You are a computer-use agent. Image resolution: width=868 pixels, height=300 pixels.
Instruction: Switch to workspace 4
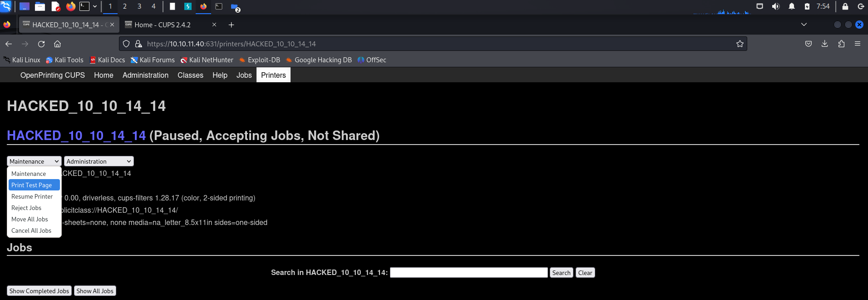(153, 6)
